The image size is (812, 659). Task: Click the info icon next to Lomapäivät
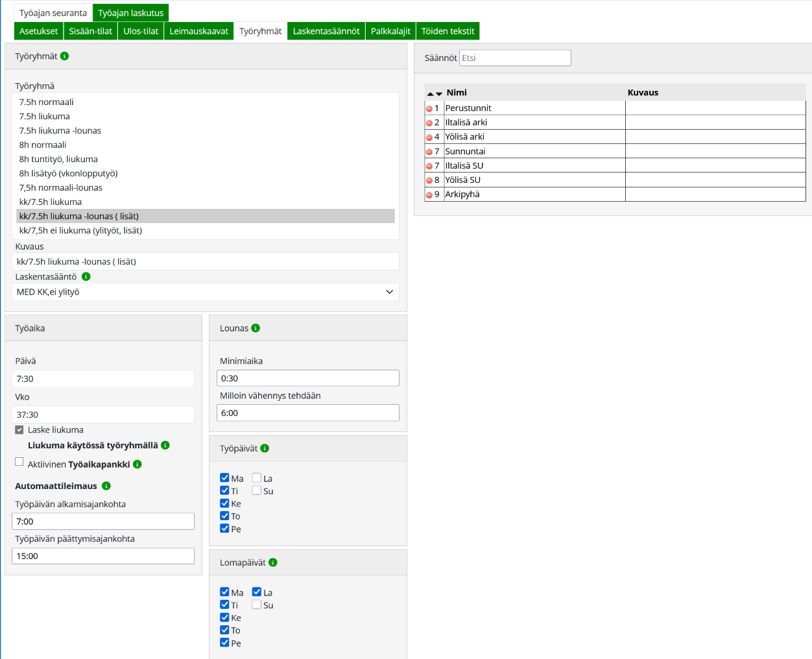tap(273, 563)
